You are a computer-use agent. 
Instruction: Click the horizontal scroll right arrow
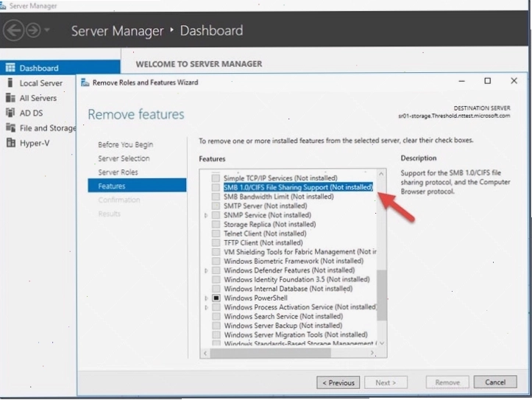click(x=372, y=353)
